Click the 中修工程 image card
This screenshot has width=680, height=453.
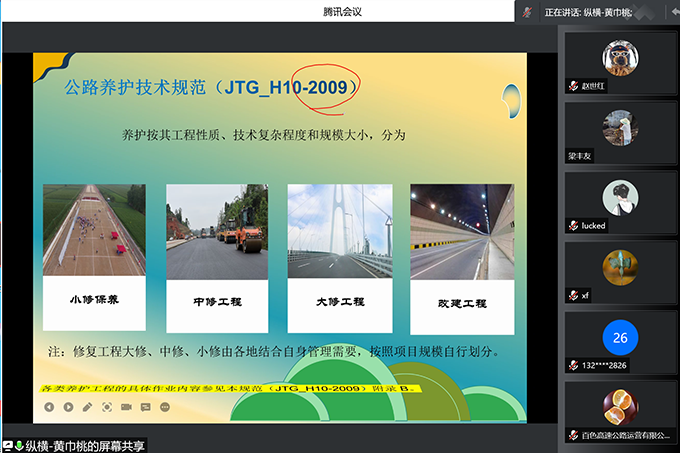coord(217,258)
